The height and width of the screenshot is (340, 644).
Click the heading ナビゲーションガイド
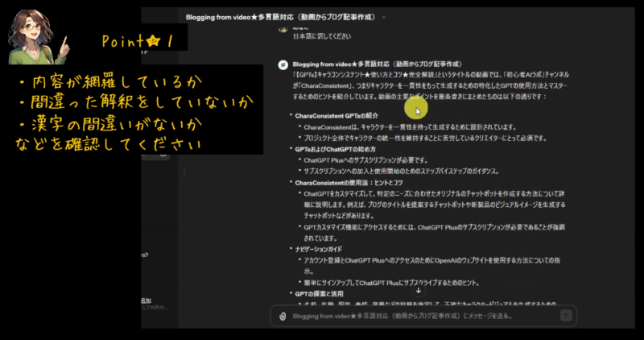pos(318,249)
